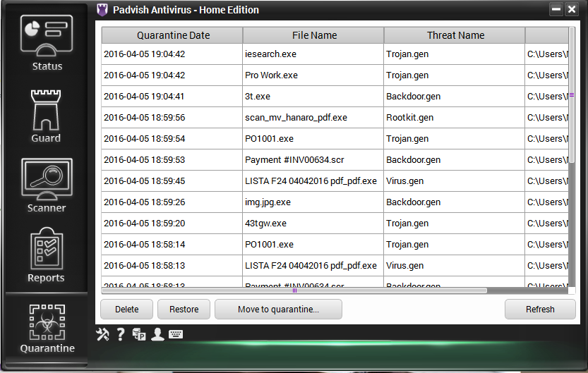Open the Status panel in sidebar
588x373 pixels.
[x=47, y=43]
